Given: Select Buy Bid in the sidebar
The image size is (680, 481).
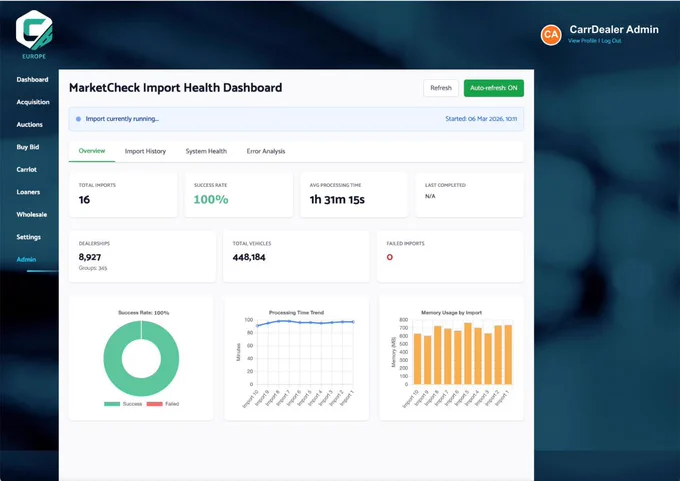Looking at the screenshot, I should point(28,147).
